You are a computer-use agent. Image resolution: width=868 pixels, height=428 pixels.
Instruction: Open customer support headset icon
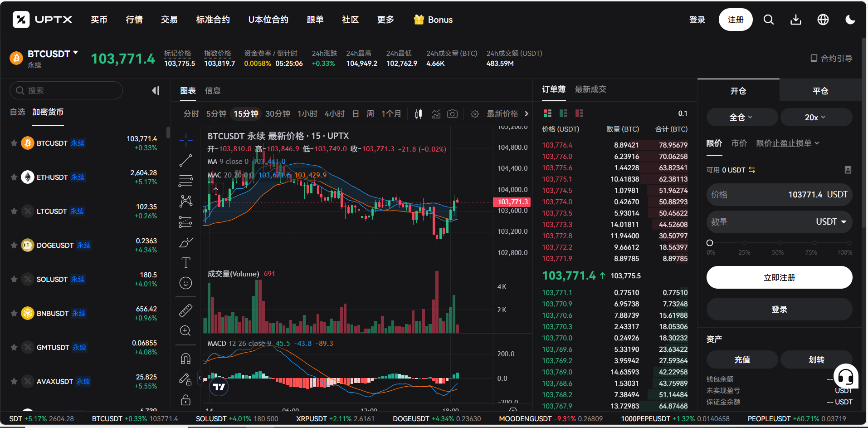point(846,376)
